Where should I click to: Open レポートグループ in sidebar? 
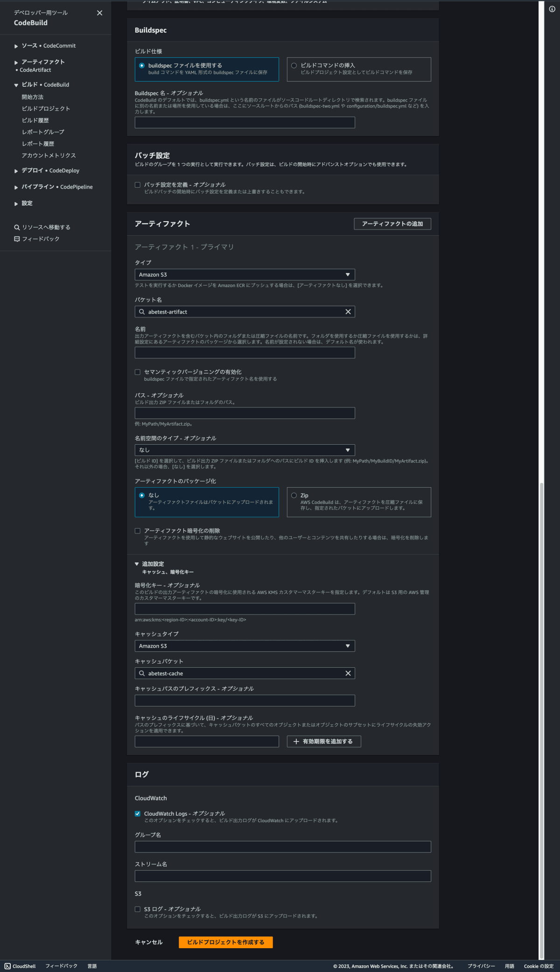tap(43, 132)
